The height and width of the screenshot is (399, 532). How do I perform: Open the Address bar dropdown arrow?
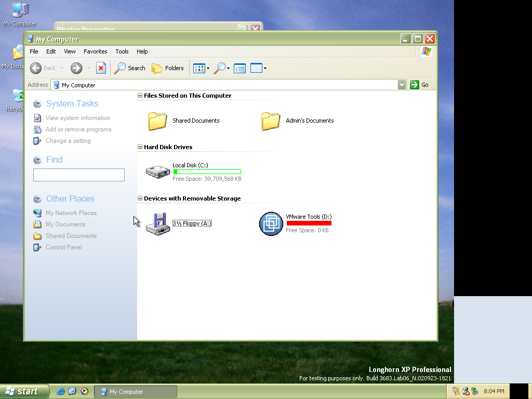pyautogui.click(x=402, y=85)
